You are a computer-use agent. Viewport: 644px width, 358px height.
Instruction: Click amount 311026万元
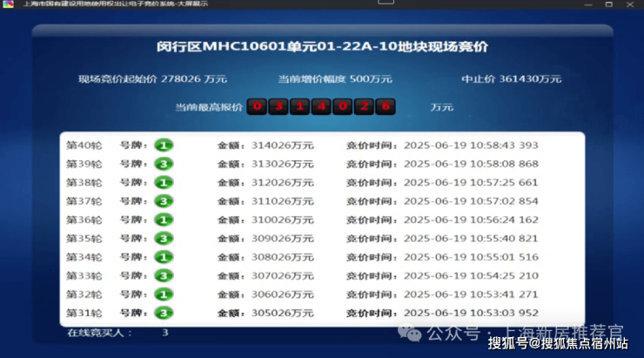[x=283, y=201]
